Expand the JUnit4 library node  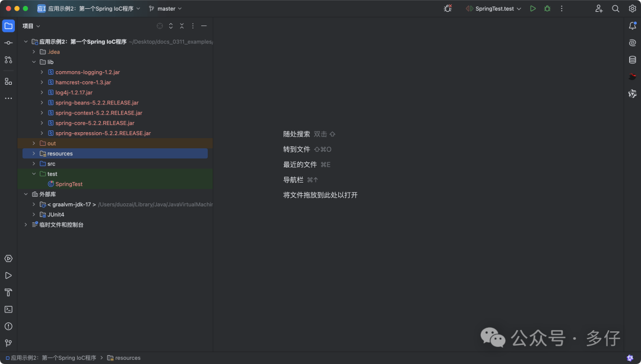(34, 215)
